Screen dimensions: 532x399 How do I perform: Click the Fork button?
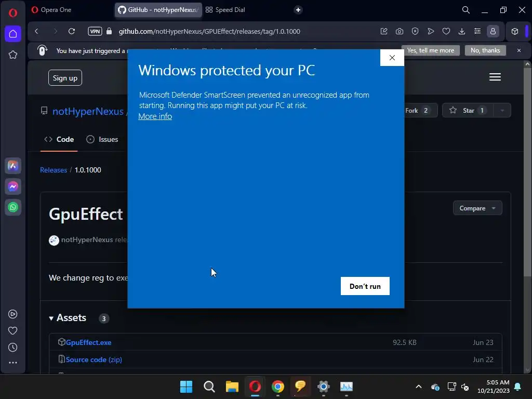(x=420, y=110)
